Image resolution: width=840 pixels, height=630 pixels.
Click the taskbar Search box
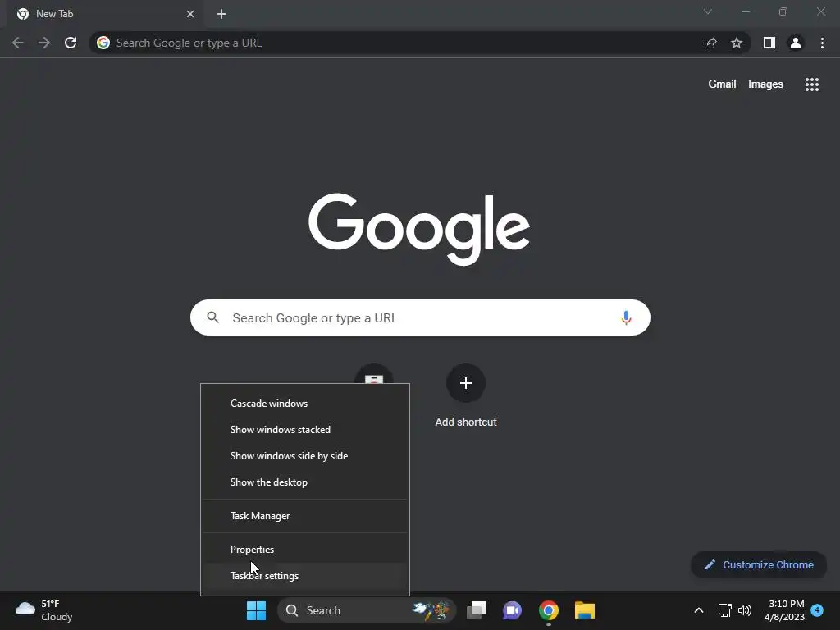pos(366,610)
